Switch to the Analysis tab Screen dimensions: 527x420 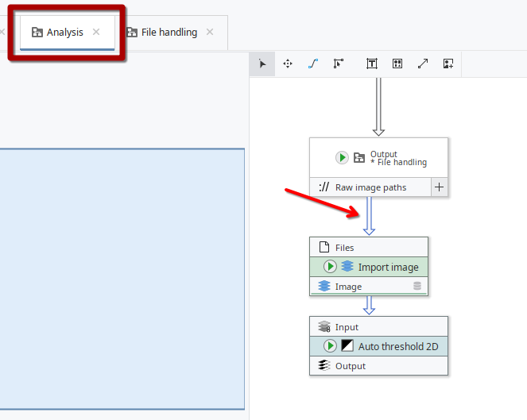(68, 33)
